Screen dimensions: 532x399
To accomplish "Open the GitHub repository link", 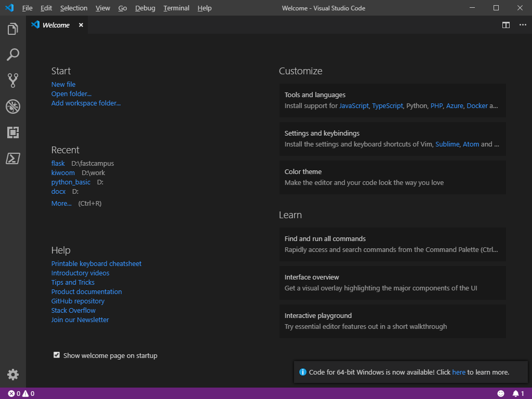I will click(78, 301).
